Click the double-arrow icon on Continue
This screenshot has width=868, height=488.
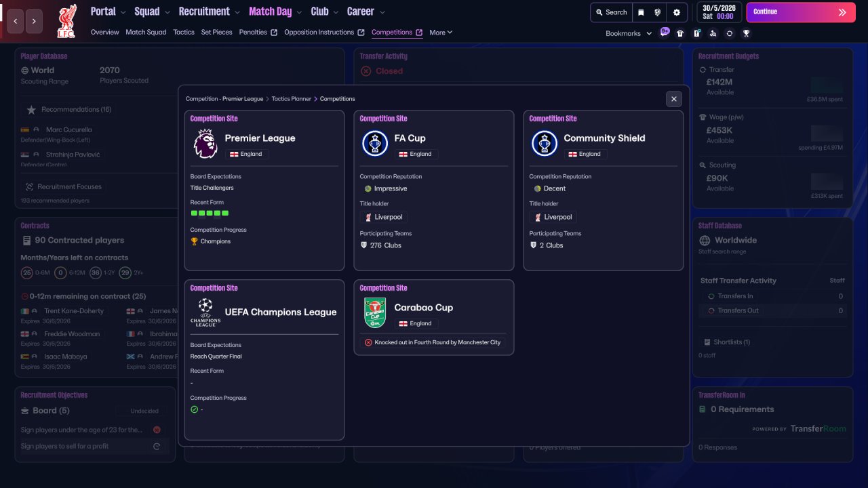(842, 12)
